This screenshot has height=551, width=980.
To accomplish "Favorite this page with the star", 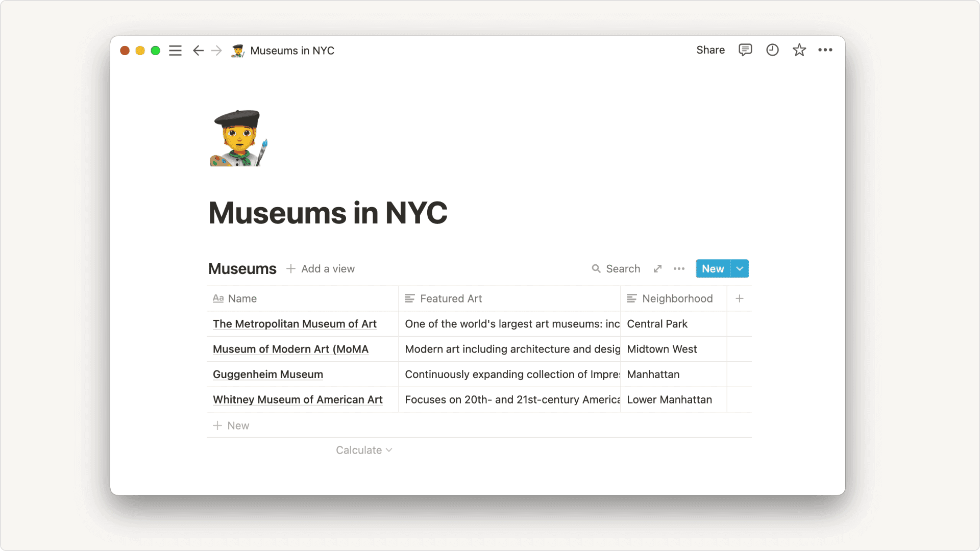I will (799, 50).
